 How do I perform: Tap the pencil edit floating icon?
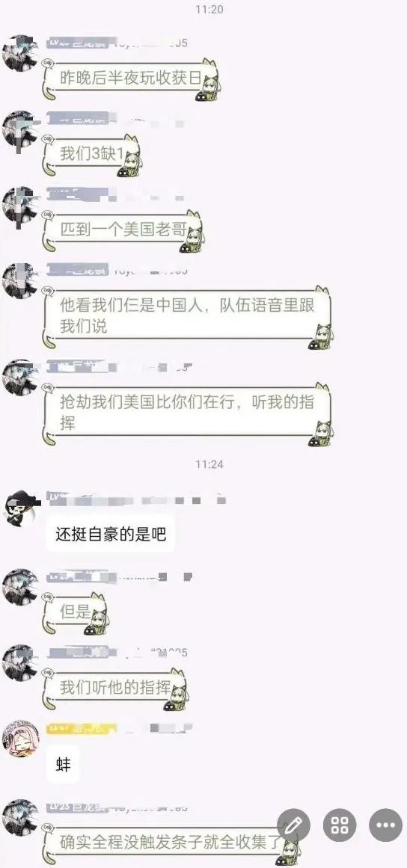293,825
